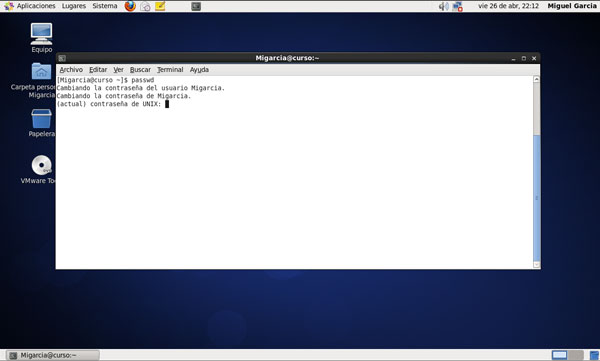Open the Equipo desktop icon

[41, 38]
